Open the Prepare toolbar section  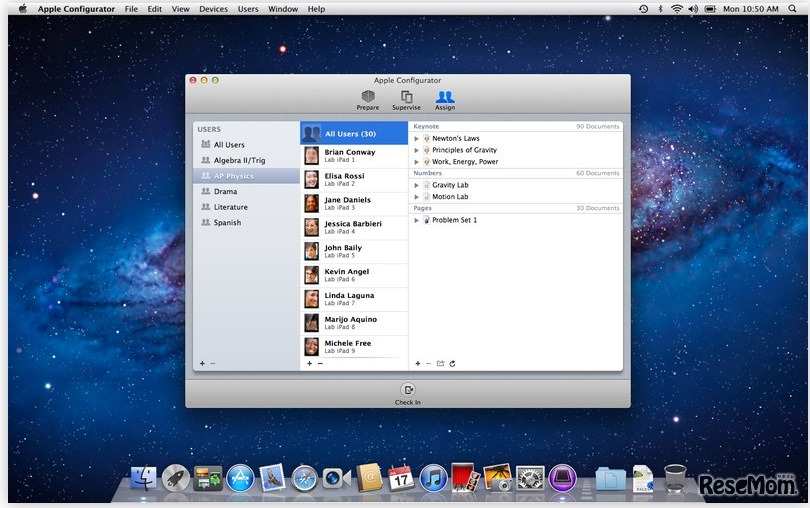tap(368, 100)
